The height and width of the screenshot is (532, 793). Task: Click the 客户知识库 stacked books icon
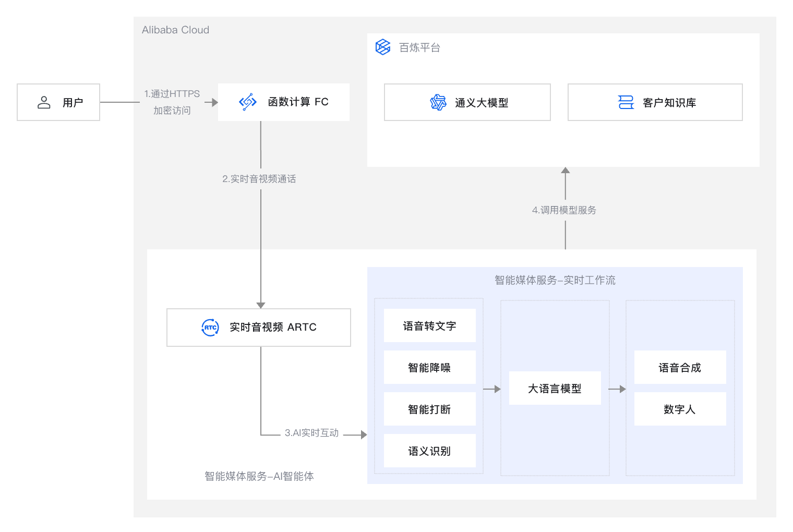[626, 102]
